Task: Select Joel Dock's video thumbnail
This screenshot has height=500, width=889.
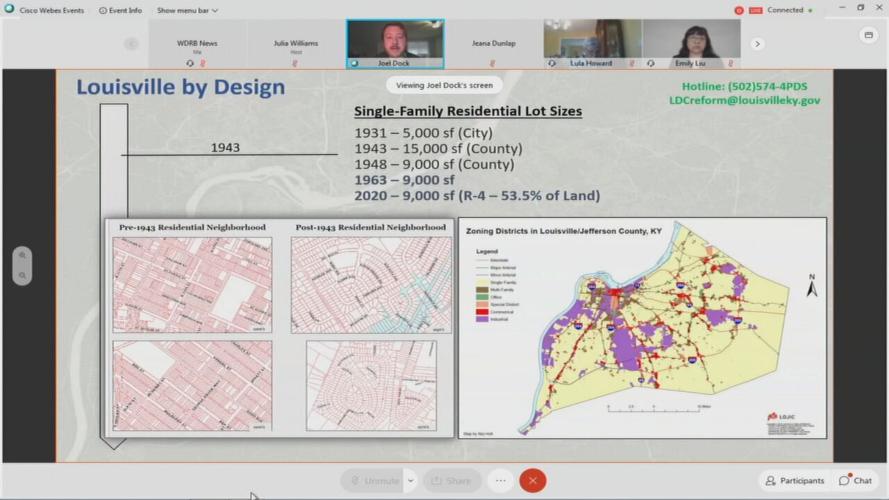Action: [x=395, y=44]
